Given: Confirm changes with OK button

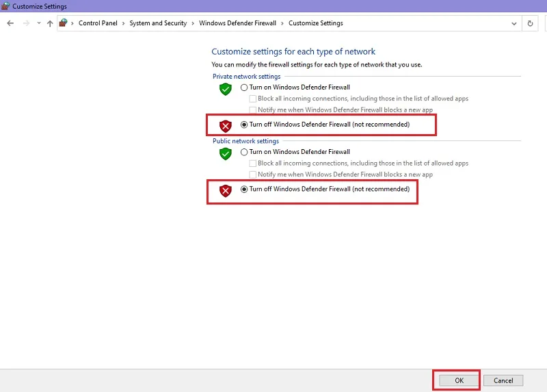Looking at the screenshot, I should (459, 380).
